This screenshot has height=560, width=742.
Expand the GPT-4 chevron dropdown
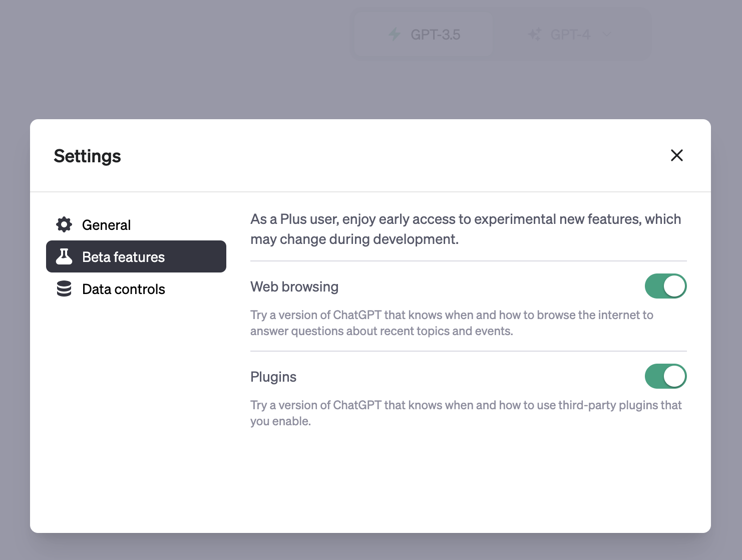[x=607, y=35]
